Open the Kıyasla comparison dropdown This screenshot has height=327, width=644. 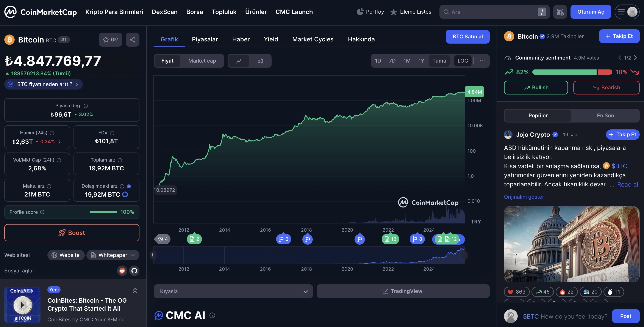(x=233, y=291)
